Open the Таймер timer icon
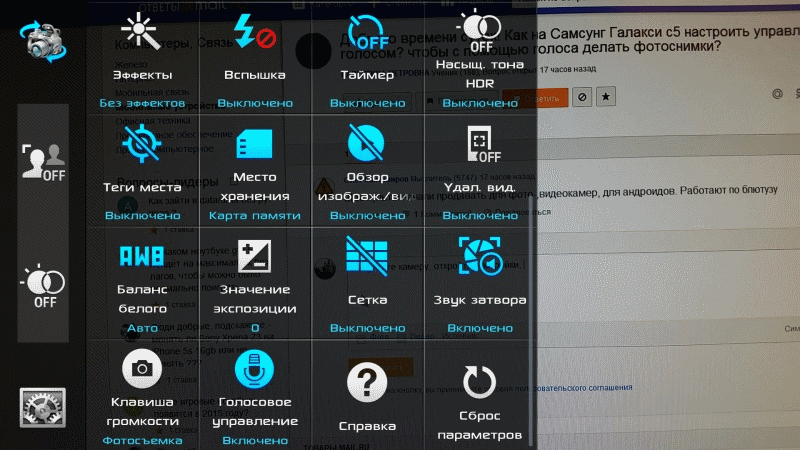Image resolution: width=800 pixels, height=450 pixels. click(x=367, y=33)
